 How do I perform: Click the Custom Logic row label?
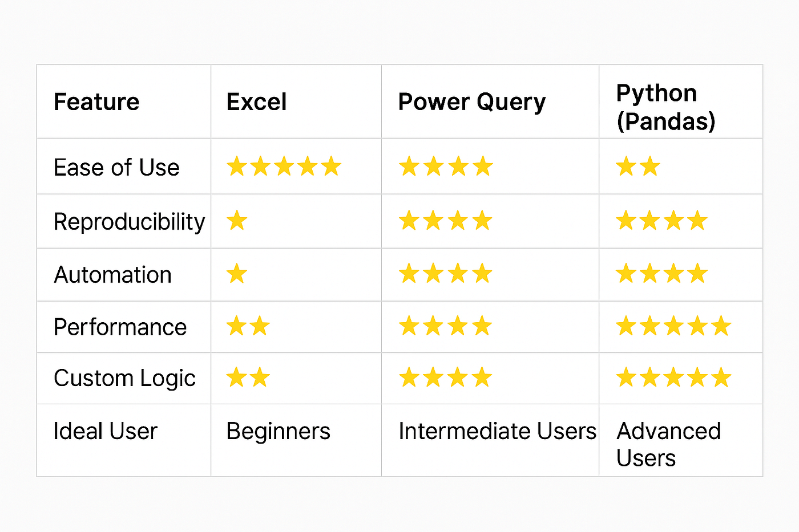[124, 379]
